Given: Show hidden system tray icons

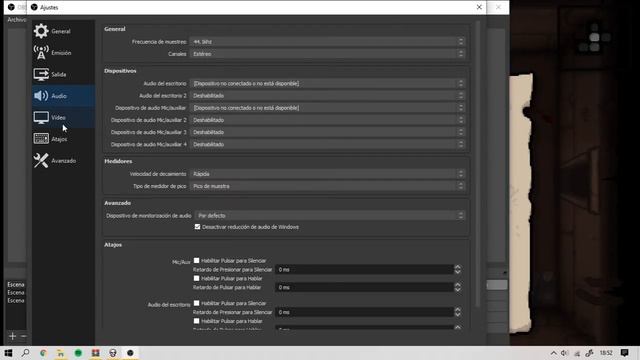Looking at the screenshot, I should [553, 353].
